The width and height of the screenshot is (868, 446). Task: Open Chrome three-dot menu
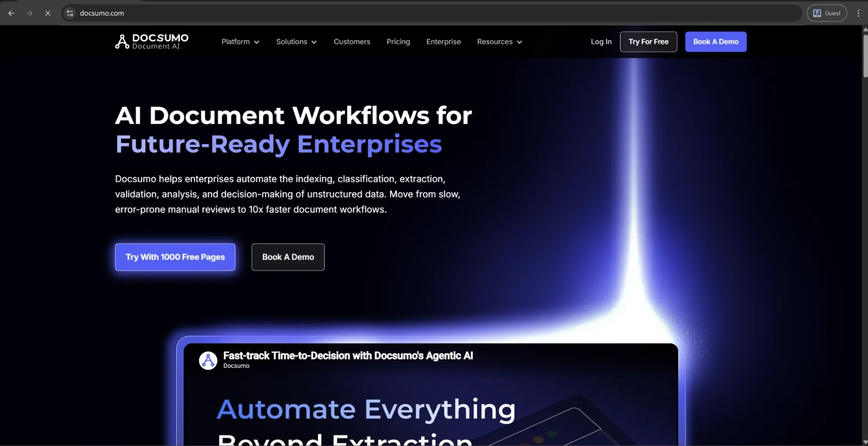(858, 13)
